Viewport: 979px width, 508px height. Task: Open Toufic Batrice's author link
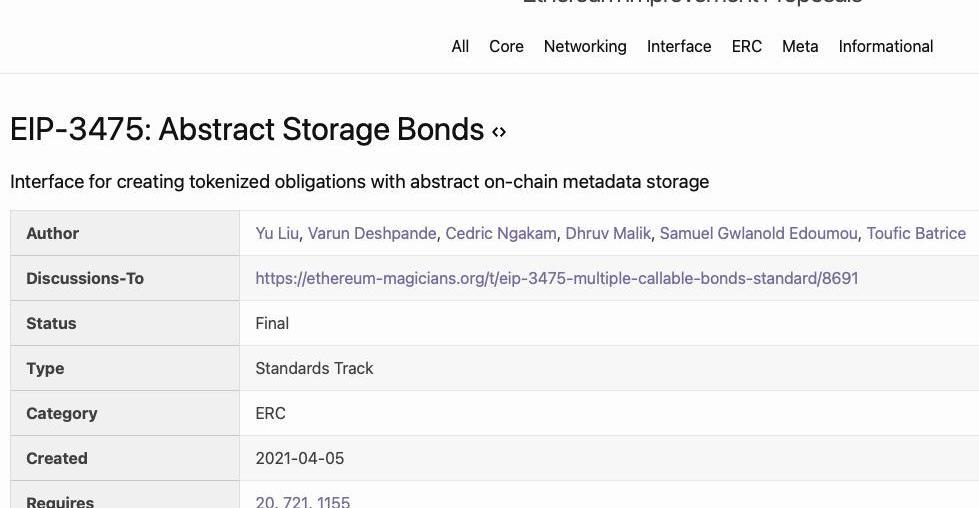[x=916, y=233]
